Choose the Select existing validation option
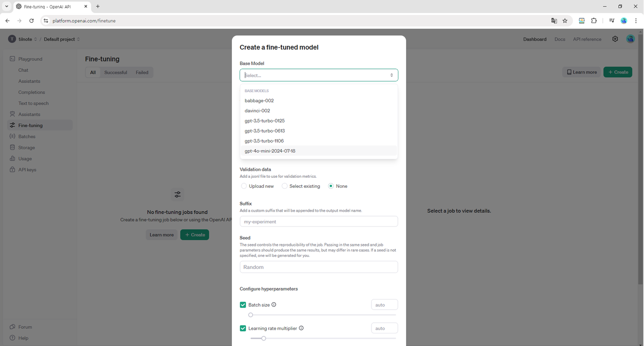 (285, 186)
